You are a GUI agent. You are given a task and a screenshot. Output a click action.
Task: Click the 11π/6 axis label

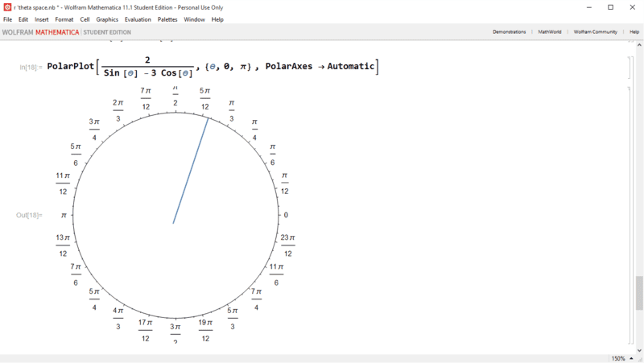point(276,274)
